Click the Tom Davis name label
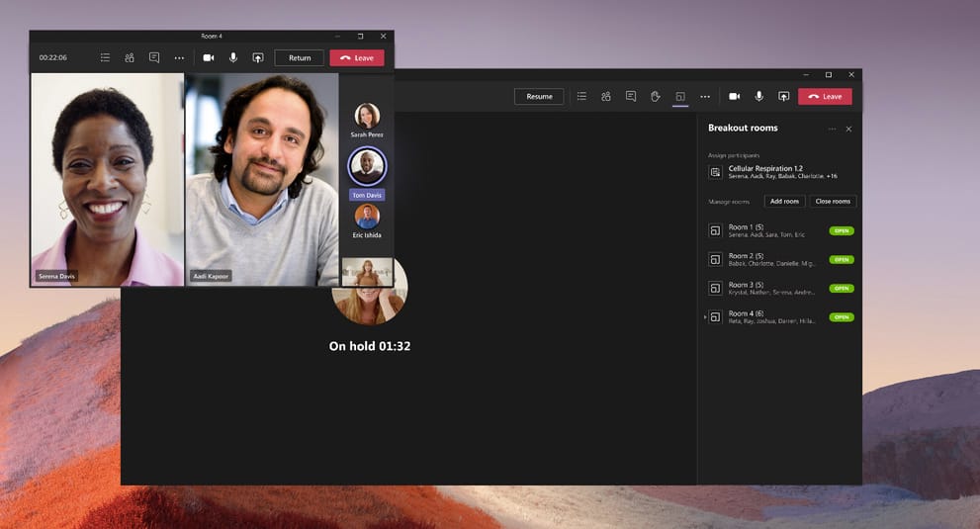This screenshot has width=980, height=529. coord(367,195)
